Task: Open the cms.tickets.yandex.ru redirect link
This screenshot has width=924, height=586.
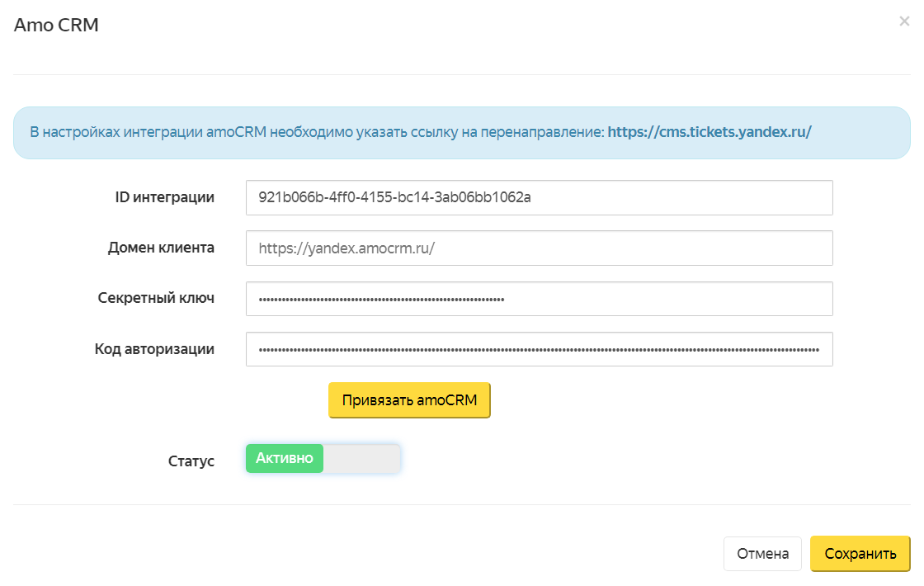Action: (709, 131)
